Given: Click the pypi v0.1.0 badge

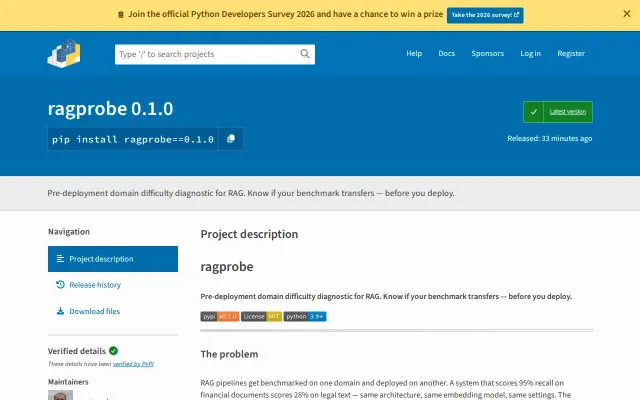Looking at the screenshot, I should (220, 316).
